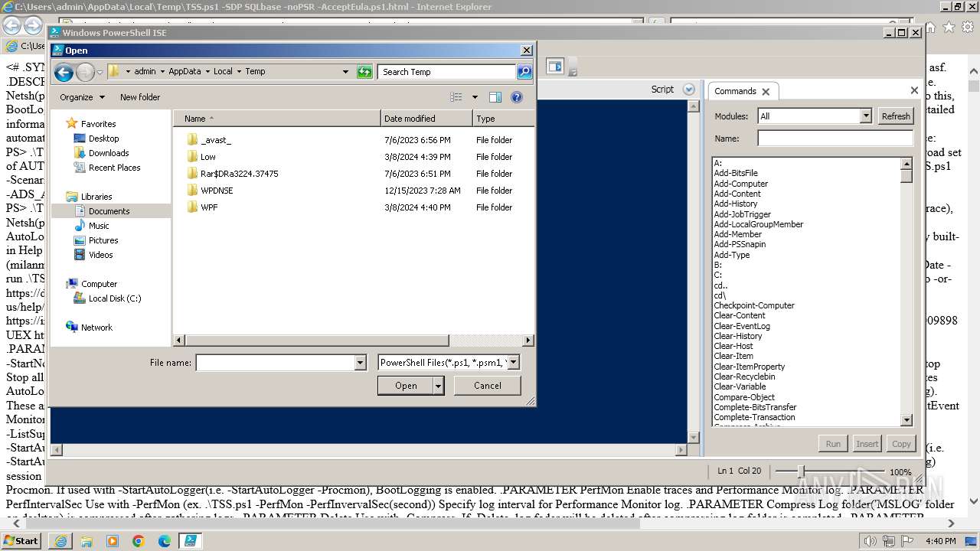Expand address bar history dropdown
Viewport: 980px width, 551px height.
coord(345,72)
